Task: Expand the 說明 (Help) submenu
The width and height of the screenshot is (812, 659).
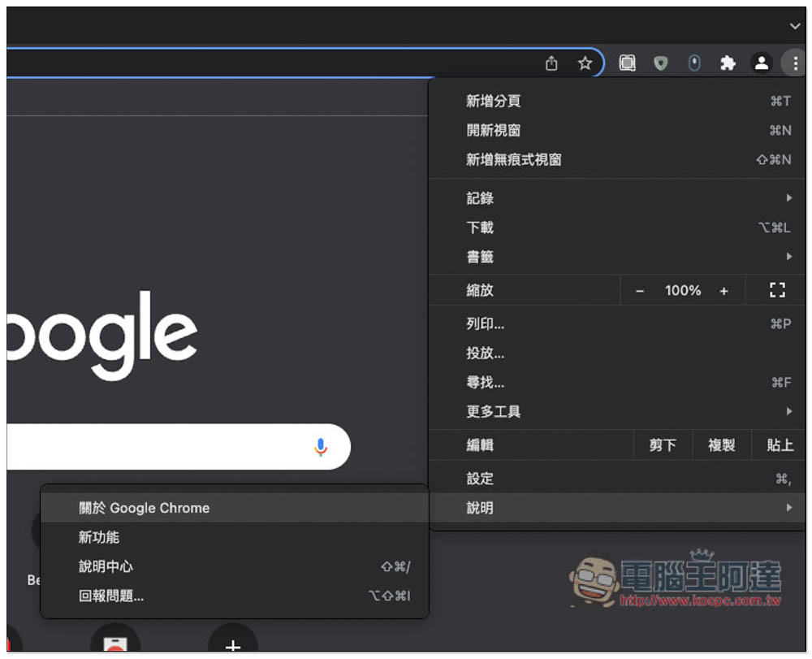Action: pyautogui.click(x=618, y=508)
